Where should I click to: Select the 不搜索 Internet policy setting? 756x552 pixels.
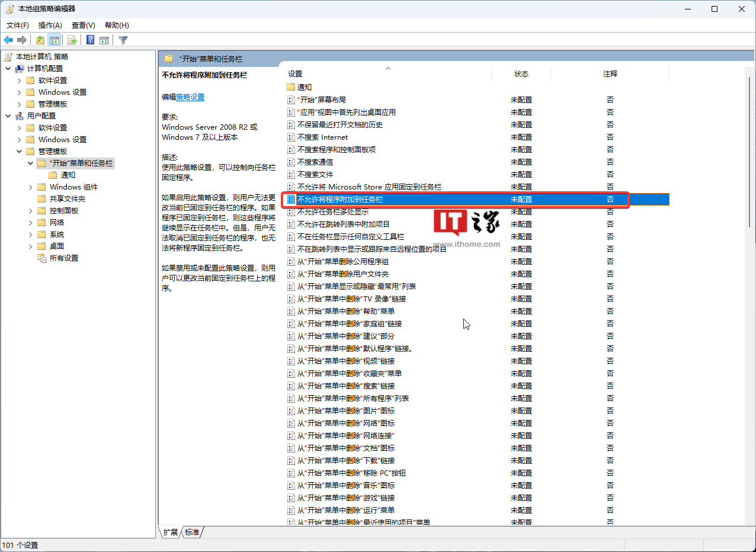coord(322,137)
